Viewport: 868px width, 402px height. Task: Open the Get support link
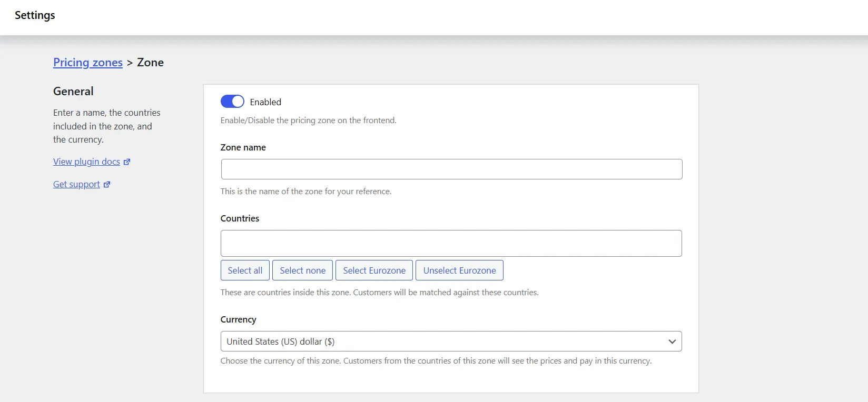click(76, 184)
